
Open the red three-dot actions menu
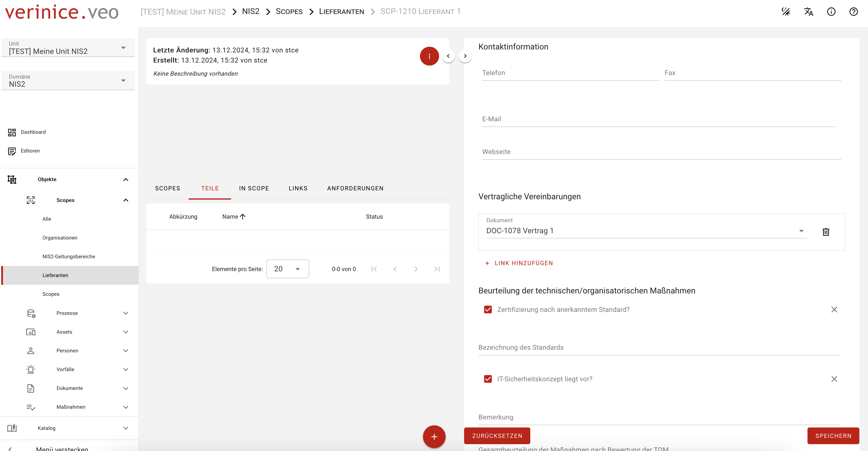click(429, 56)
